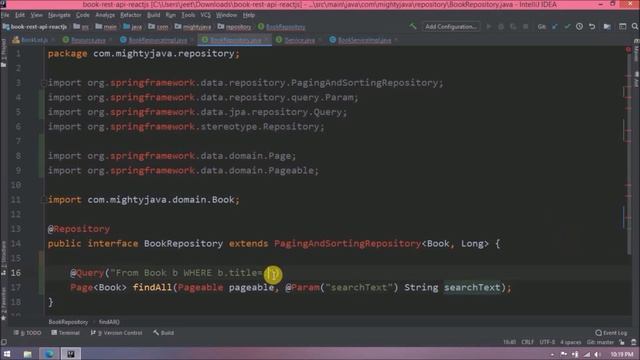Viewport: 640px width, 360px height.
Task: Open the CRLF line separator selector
Action: pos(527,342)
